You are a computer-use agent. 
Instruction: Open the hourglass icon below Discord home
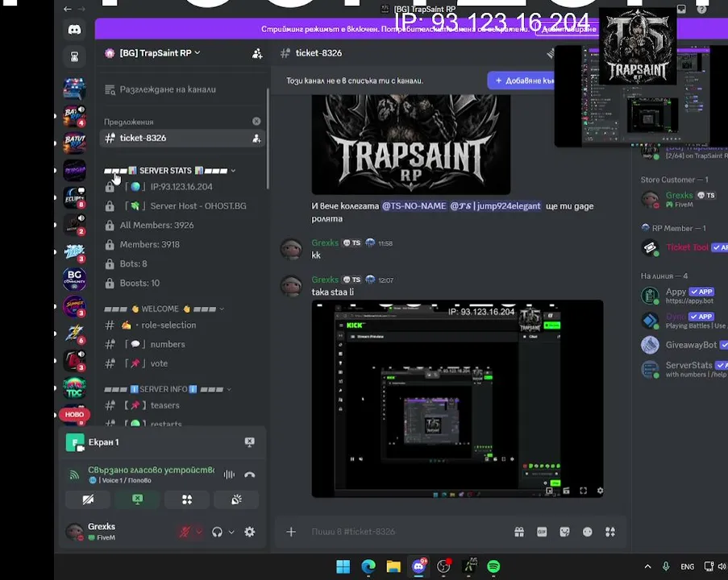tap(74, 56)
